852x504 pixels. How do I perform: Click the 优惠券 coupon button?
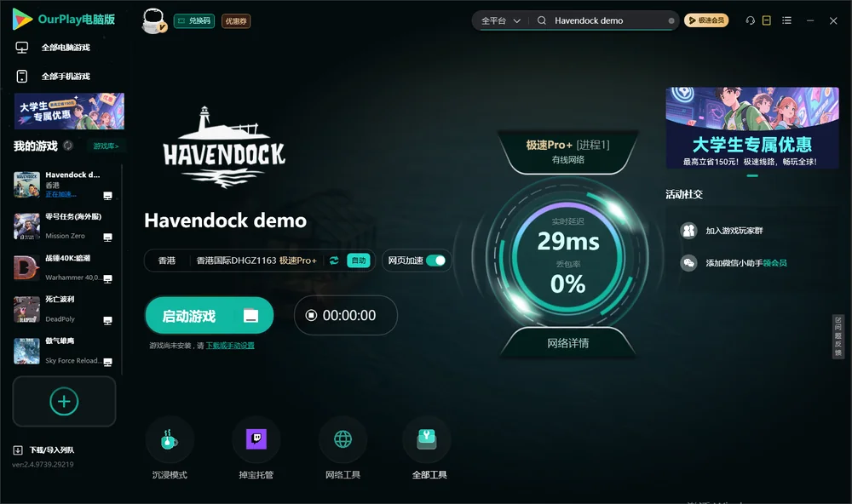coord(236,21)
